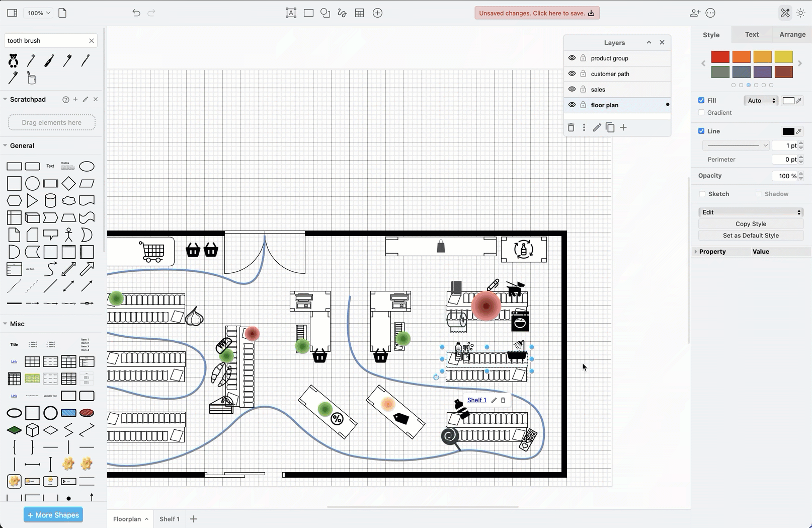Screen dimensions: 812x528
Task: Select the Freehand drawing tool
Action: click(342, 13)
